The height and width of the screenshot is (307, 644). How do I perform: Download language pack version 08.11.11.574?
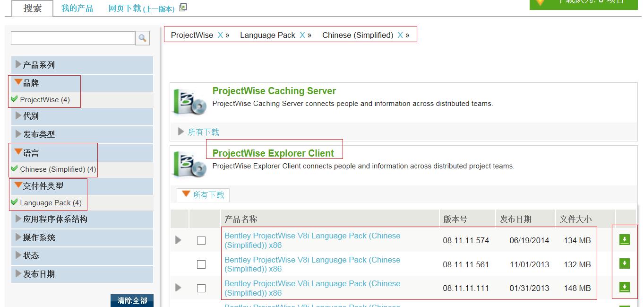tap(624, 240)
